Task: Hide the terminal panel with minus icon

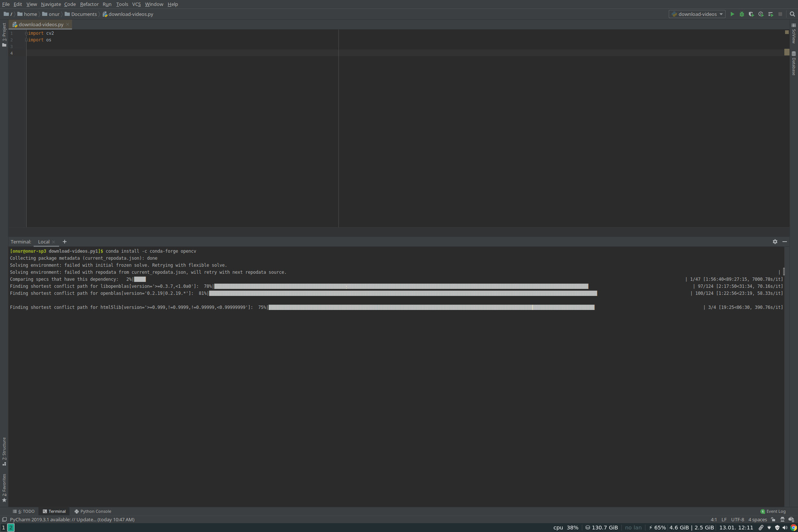Action: point(785,242)
